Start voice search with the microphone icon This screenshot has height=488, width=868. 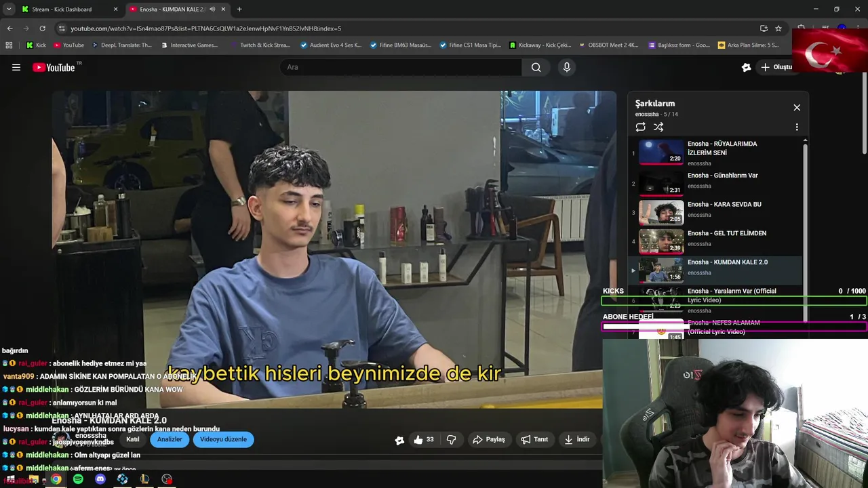567,67
